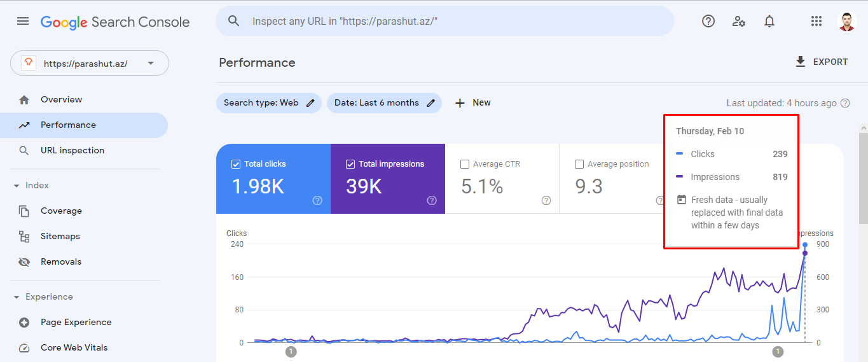The image size is (868, 362).
Task: Click the URL inspection search field
Action: [x=445, y=21]
